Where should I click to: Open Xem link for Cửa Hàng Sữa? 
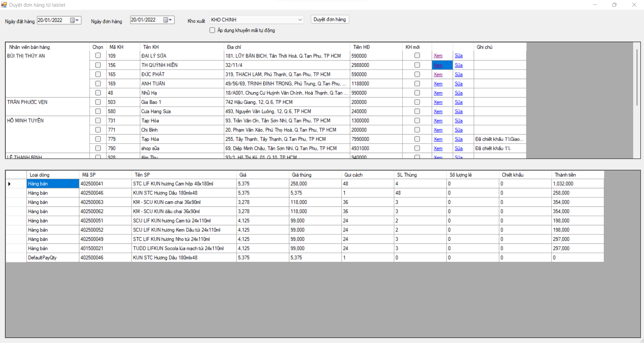tap(438, 112)
